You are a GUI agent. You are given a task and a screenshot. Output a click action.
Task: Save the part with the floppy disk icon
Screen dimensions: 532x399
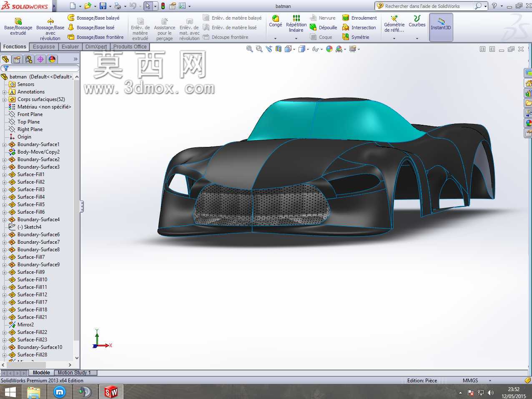click(x=103, y=6)
